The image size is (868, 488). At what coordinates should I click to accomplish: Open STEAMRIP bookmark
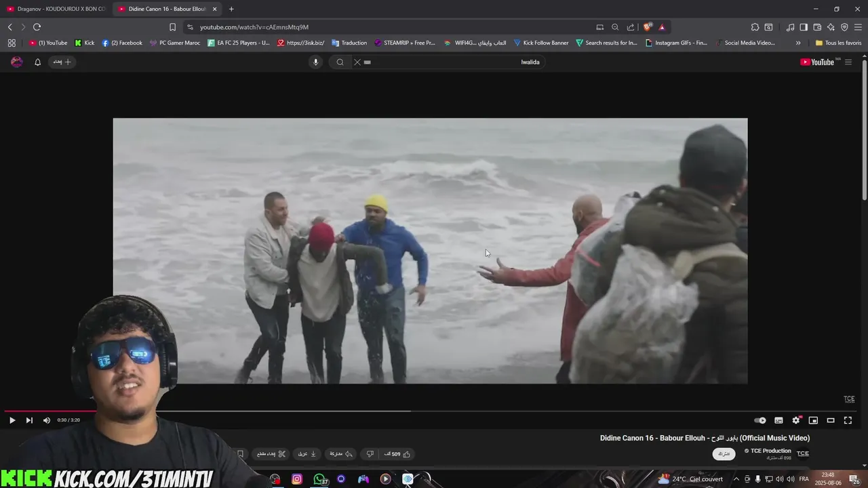[x=405, y=43]
